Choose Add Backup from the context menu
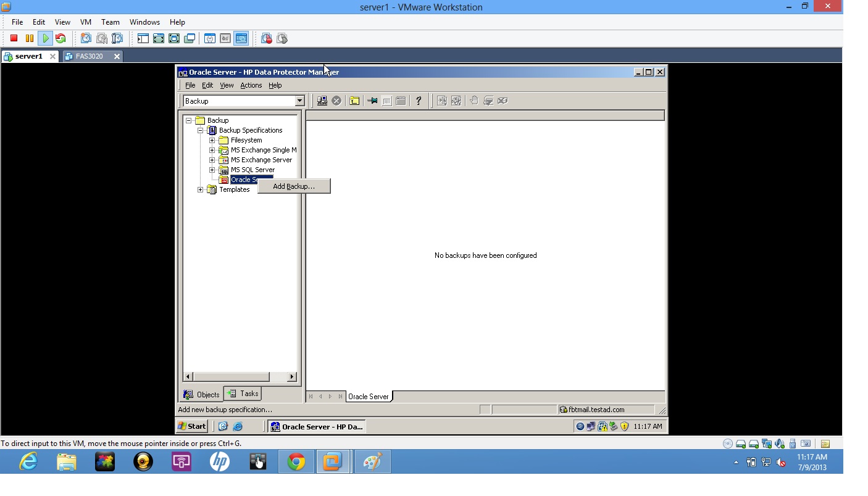Viewport: 868px width, 496px height. (x=294, y=186)
